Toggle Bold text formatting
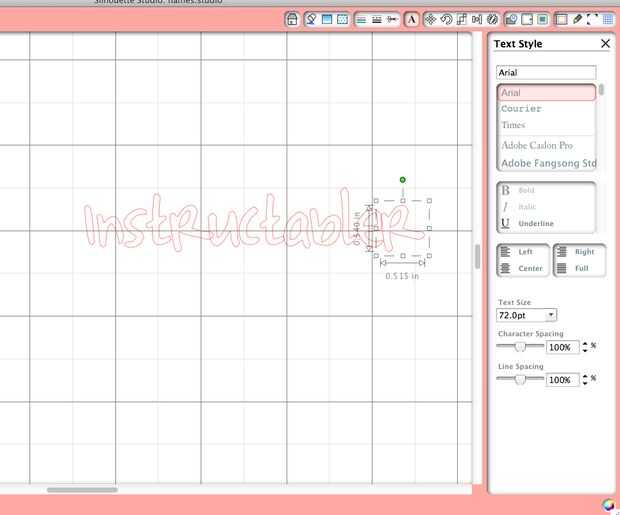The height and width of the screenshot is (515, 620). click(518, 190)
